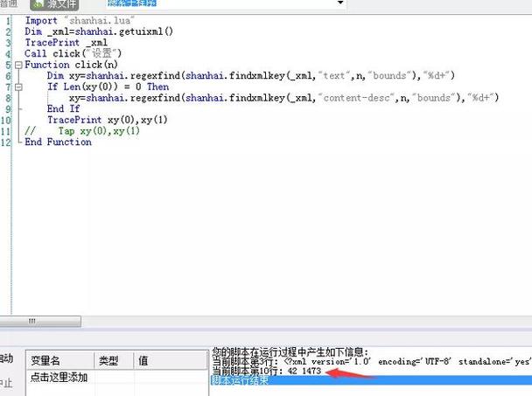Viewport: 532px width, 396px height.
Task: Click the Import "shanhai.lua" code line
Action: (x=80, y=21)
